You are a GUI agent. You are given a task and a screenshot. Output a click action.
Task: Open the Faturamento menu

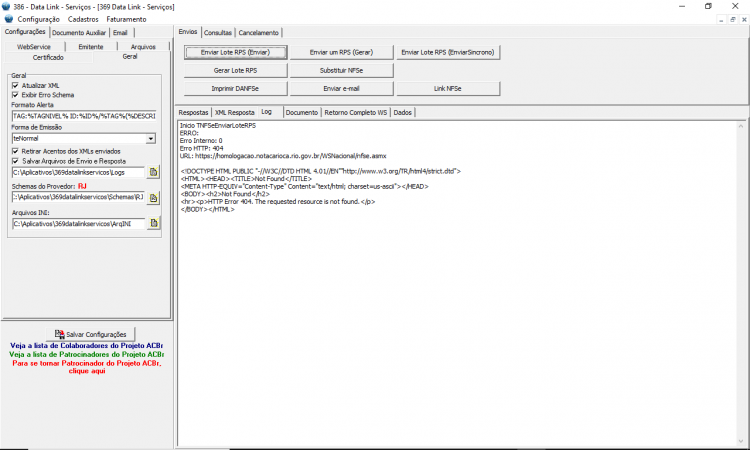(126, 19)
